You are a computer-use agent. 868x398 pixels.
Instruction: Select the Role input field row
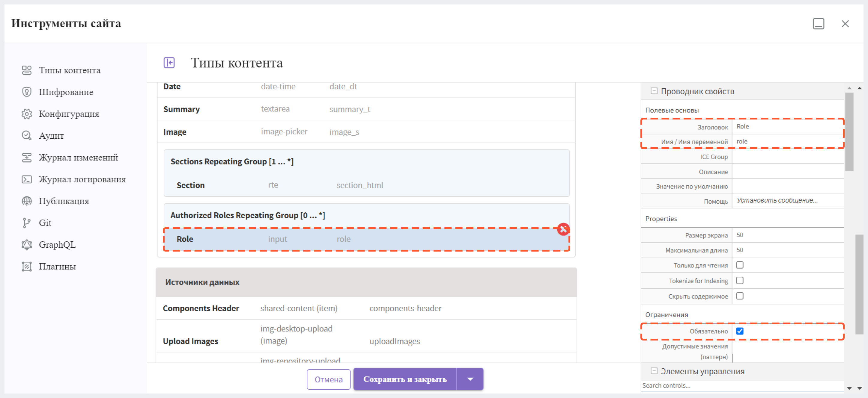tap(367, 239)
